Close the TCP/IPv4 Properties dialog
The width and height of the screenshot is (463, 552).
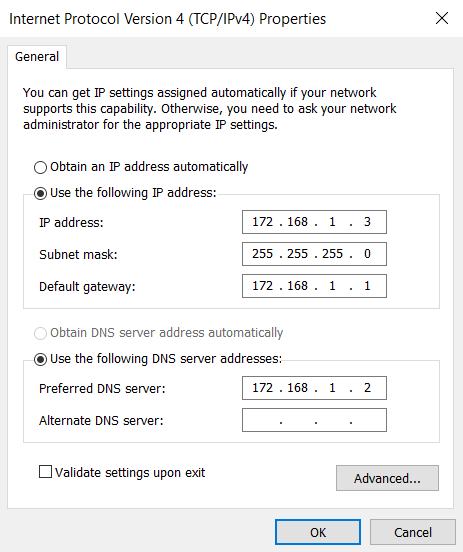pos(442,18)
